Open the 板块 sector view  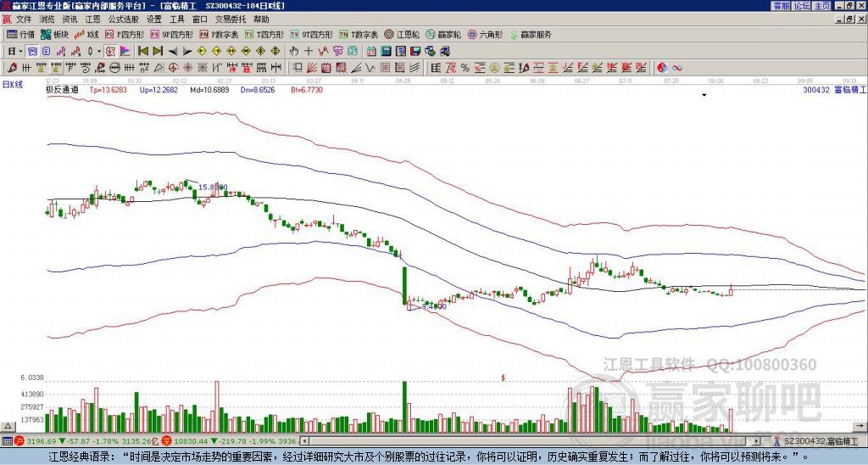coord(54,34)
